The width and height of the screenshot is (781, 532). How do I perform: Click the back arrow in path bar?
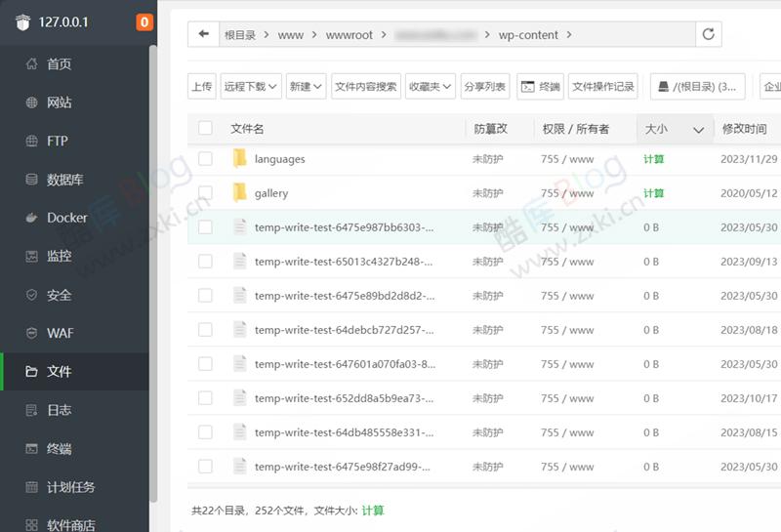pos(203,34)
